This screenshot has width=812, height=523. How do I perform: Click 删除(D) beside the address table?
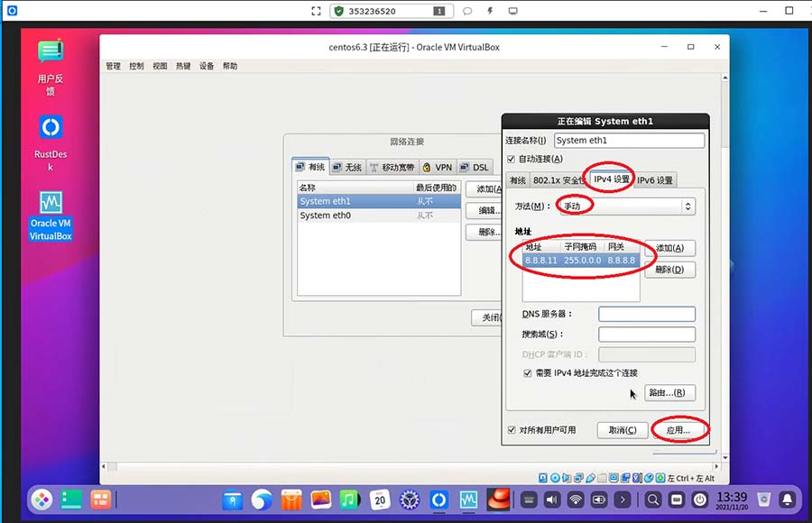669,270
